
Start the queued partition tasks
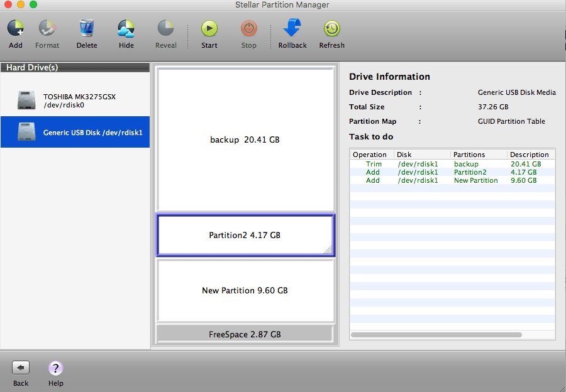pyautogui.click(x=209, y=28)
